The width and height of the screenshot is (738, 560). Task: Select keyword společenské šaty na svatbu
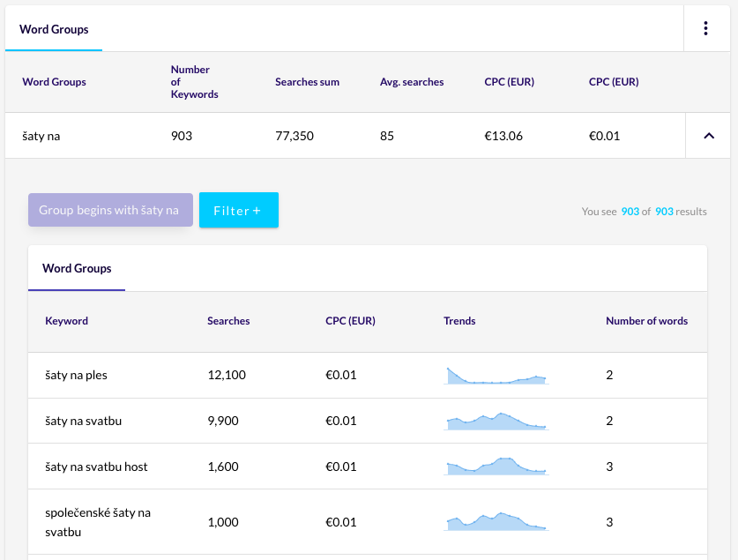98,522
